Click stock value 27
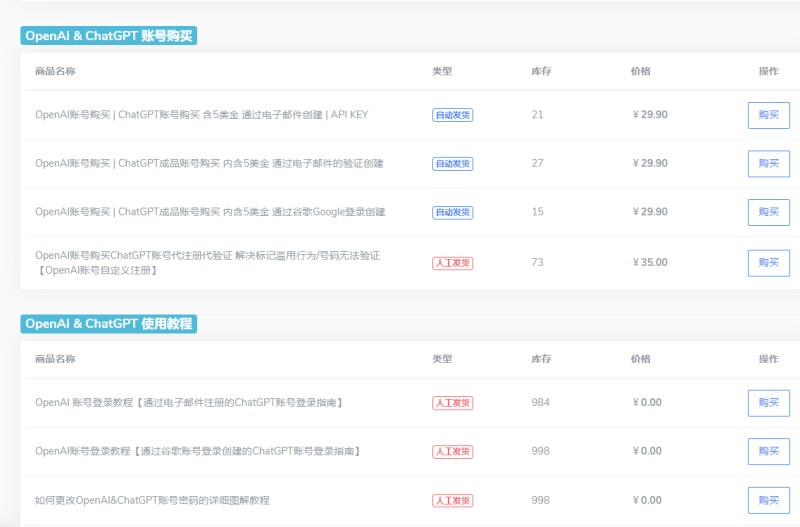 tap(537, 163)
